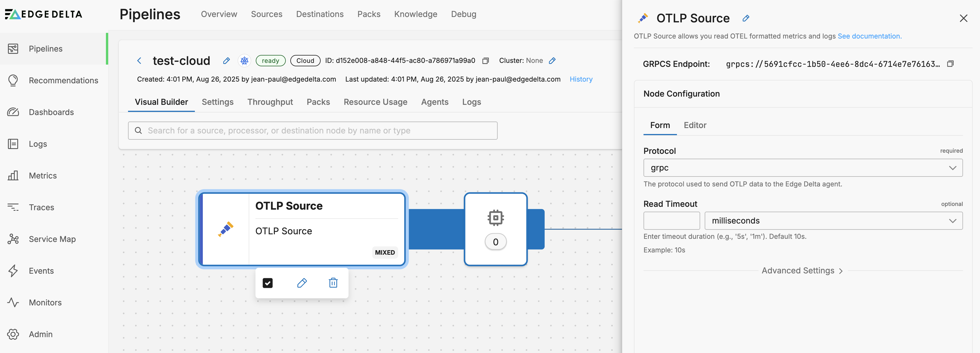Delete the OTLP Source node
Image resolution: width=980 pixels, height=353 pixels.
[x=333, y=283]
